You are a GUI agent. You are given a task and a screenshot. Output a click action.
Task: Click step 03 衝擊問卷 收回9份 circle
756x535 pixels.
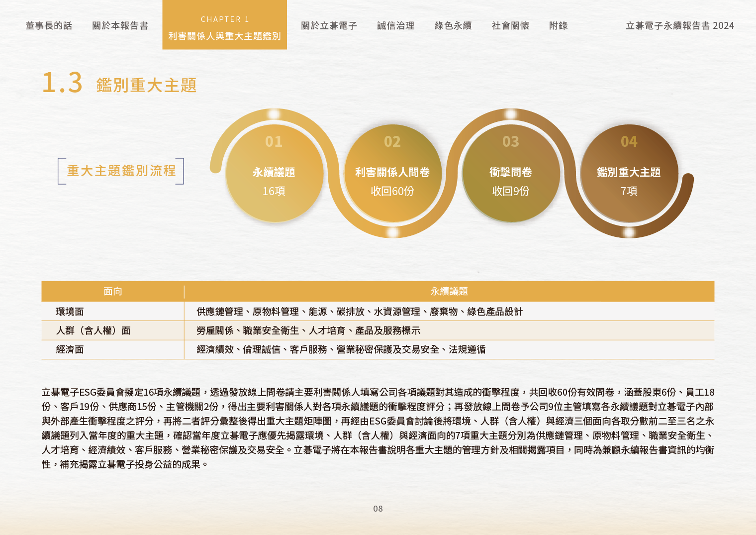(511, 173)
